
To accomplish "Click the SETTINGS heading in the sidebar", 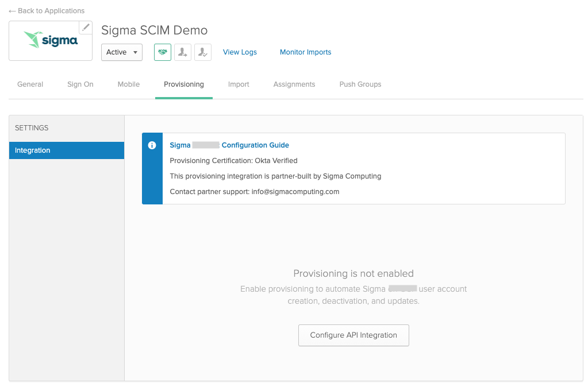I will pyautogui.click(x=32, y=128).
